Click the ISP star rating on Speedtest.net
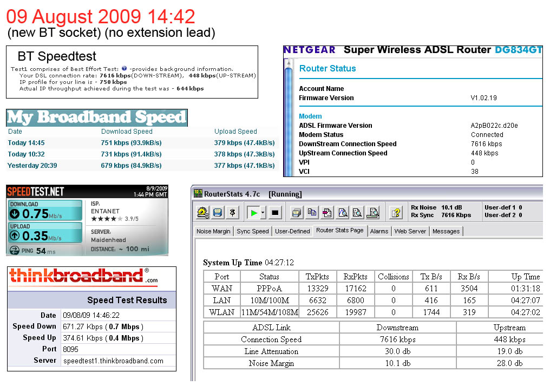This screenshot has width=550, height=392. [x=107, y=219]
